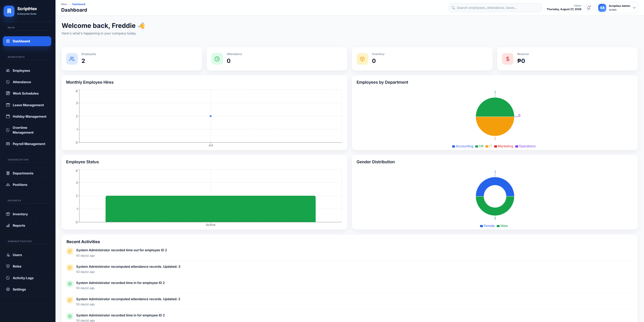
Task: Click the Employees card people icon
Action: [72, 59]
